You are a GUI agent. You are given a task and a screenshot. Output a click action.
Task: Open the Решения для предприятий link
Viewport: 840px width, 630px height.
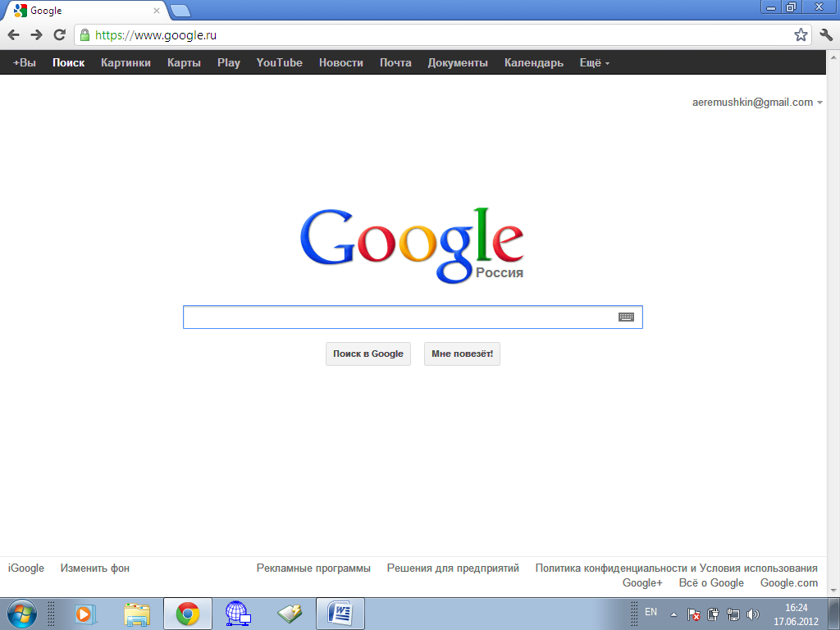click(453, 568)
